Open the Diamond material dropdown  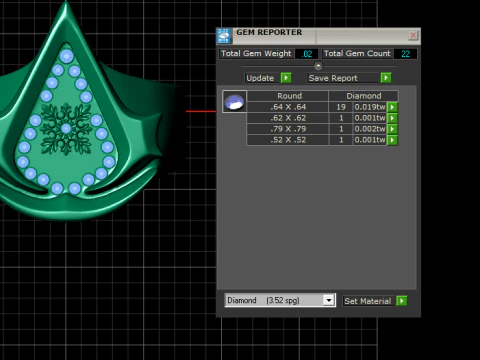tap(329, 300)
